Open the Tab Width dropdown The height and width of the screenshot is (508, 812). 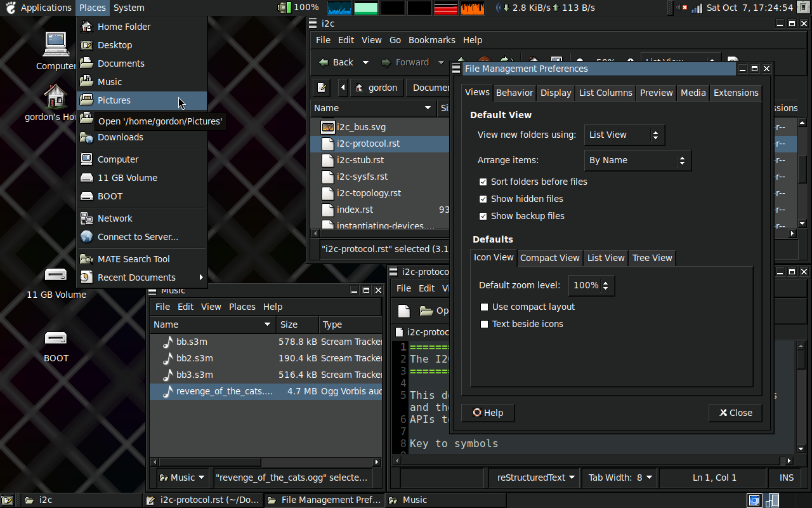coord(620,478)
